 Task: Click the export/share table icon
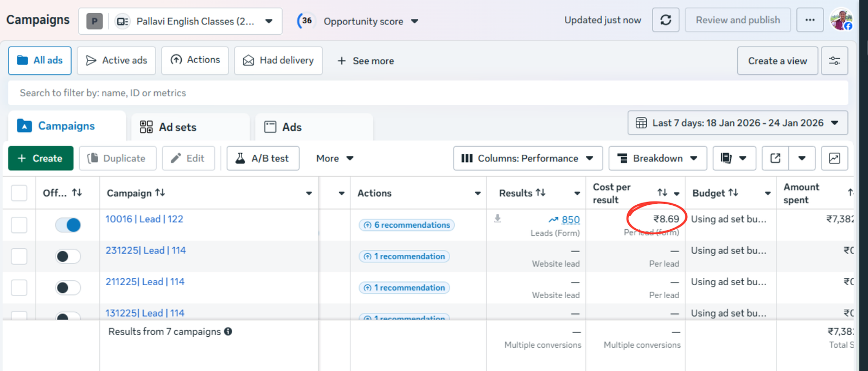(x=775, y=158)
